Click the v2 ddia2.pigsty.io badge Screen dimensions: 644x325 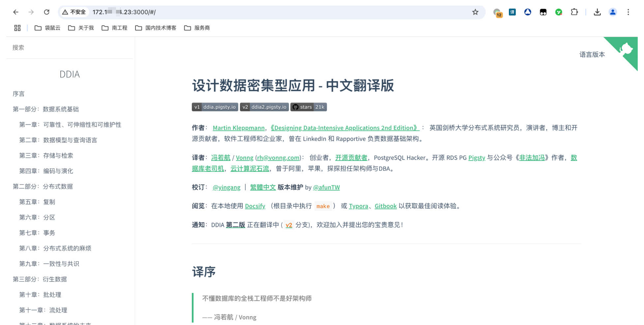[x=264, y=107]
